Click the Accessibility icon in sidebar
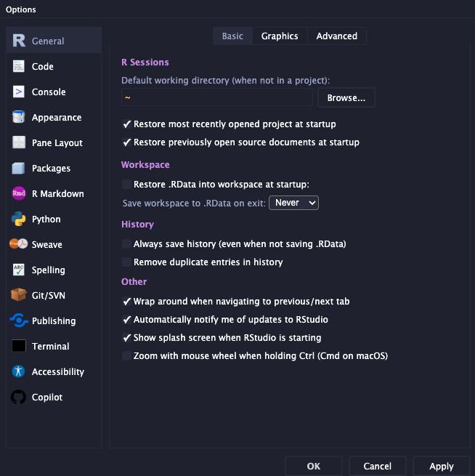 pos(19,372)
